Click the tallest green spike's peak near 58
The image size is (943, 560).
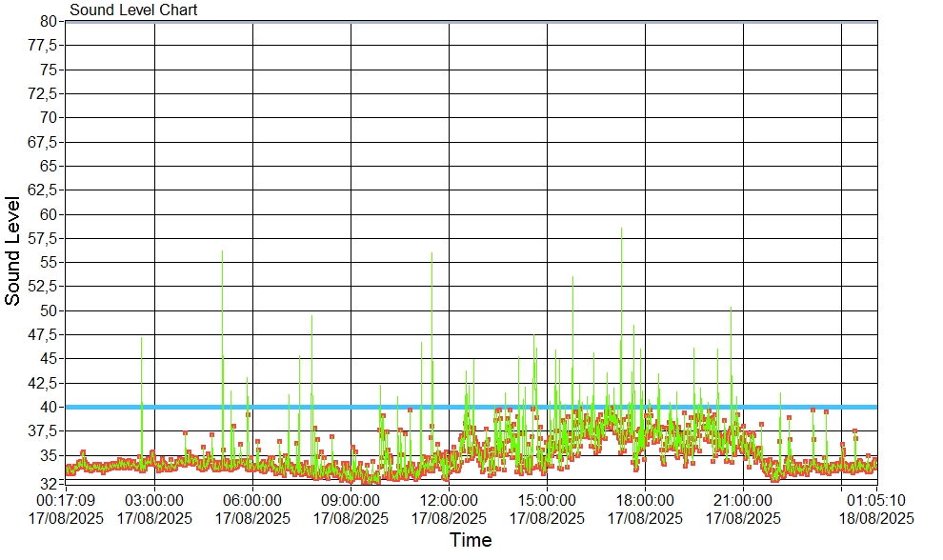622,229
